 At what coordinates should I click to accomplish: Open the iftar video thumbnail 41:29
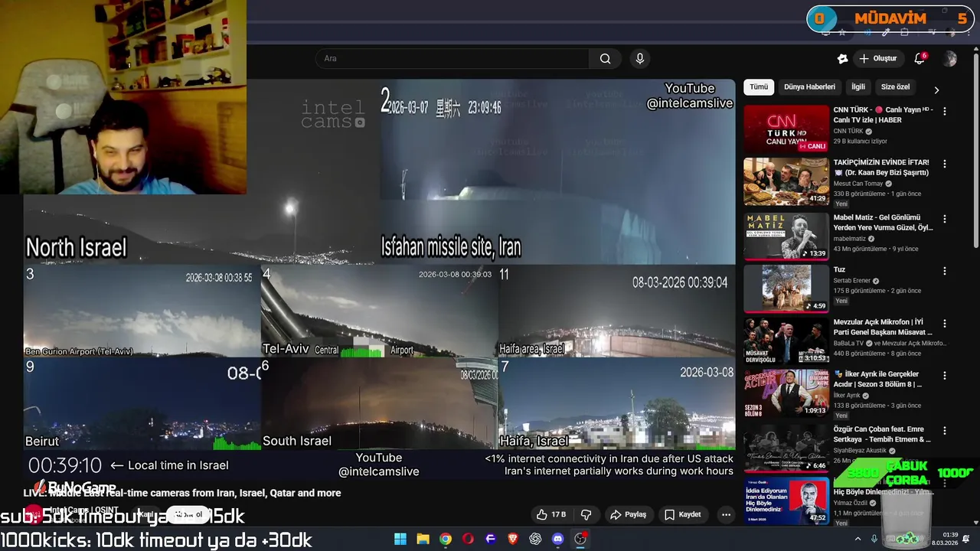[x=786, y=181]
